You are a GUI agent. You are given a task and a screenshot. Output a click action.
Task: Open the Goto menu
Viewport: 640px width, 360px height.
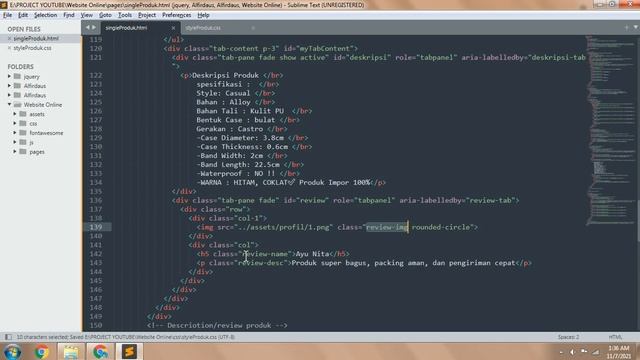pyautogui.click(x=105, y=15)
